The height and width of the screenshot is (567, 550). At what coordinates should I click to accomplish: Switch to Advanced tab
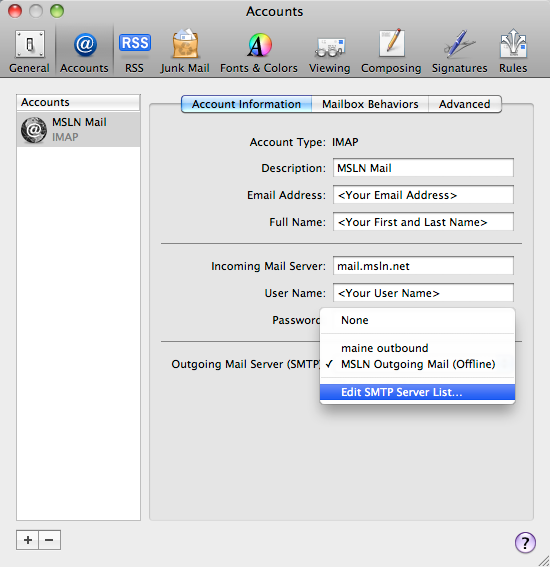tap(465, 104)
